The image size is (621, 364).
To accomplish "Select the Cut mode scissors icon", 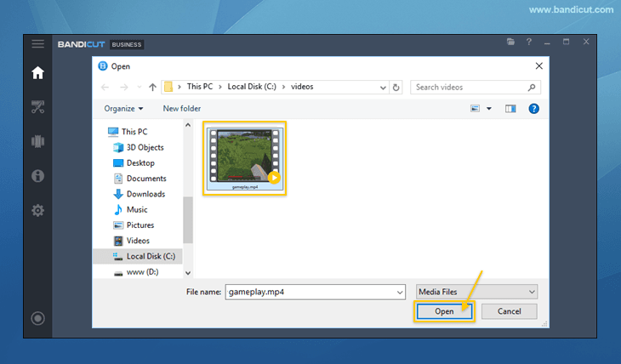I will (37, 107).
